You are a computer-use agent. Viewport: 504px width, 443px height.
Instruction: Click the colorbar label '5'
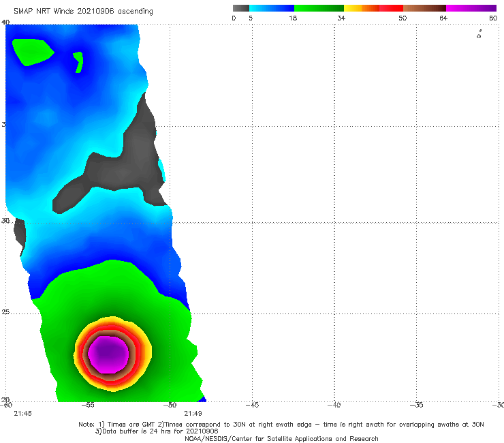(251, 18)
